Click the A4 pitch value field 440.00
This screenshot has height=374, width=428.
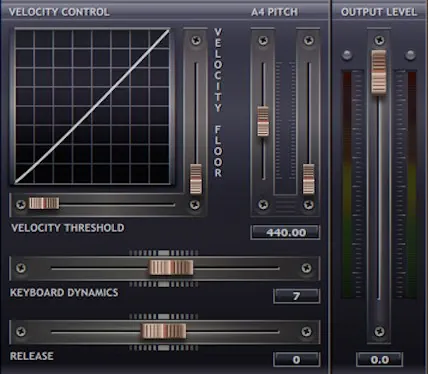coord(285,232)
